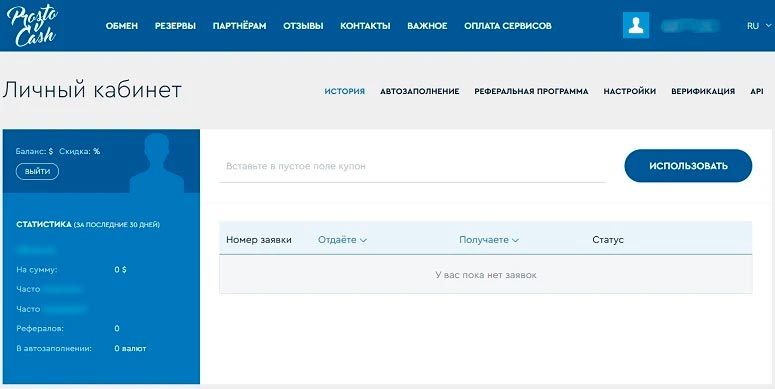This screenshot has width=775, height=389.
Task: Switch to the ИСТОРИЯ tab
Action: point(344,91)
